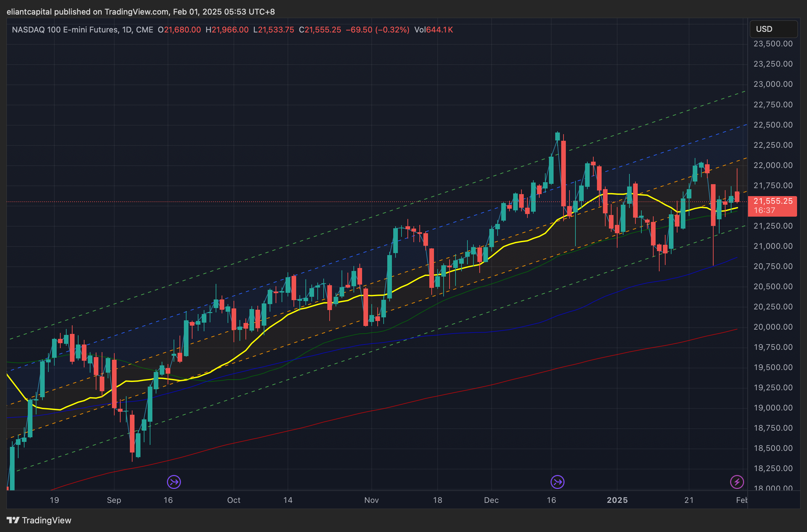Click the purple lightning event icon near Feb
The width and height of the screenshot is (807, 532).
(736, 482)
